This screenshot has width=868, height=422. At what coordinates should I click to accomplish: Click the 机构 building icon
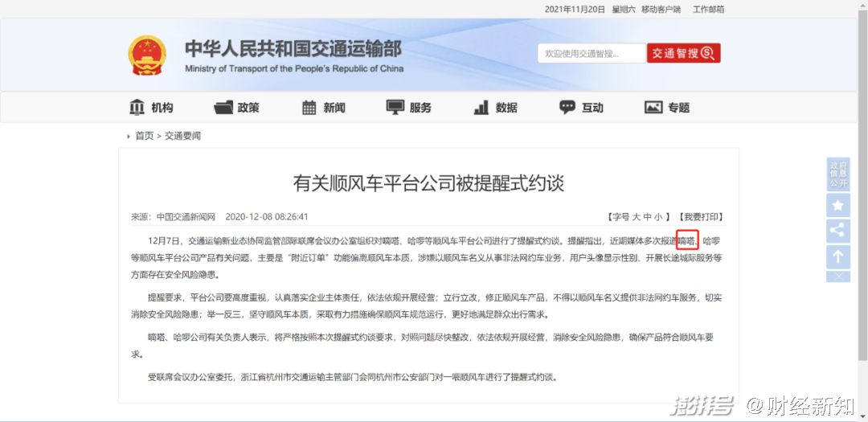(x=137, y=108)
